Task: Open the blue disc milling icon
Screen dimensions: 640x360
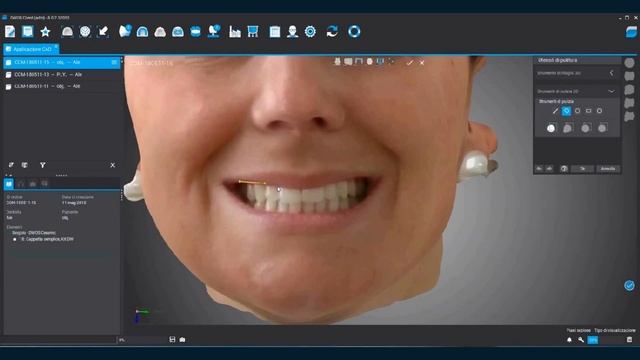Action: pos(196,31)
